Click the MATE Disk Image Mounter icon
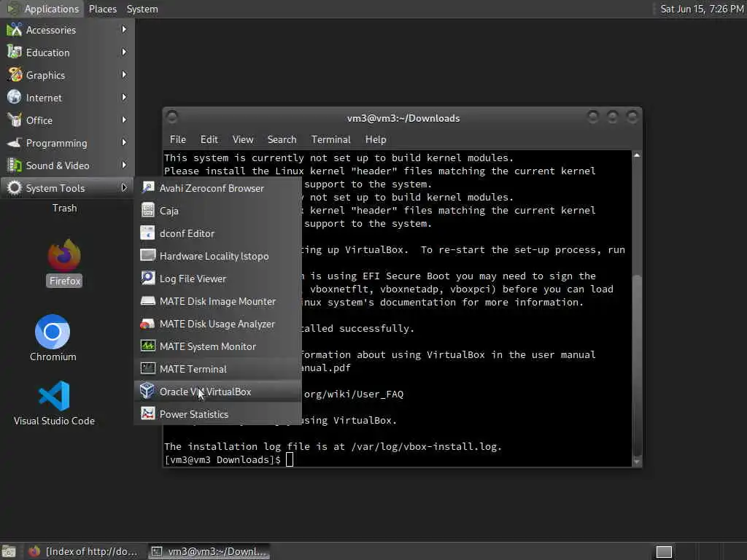747x560 pixels. [147, 301]
